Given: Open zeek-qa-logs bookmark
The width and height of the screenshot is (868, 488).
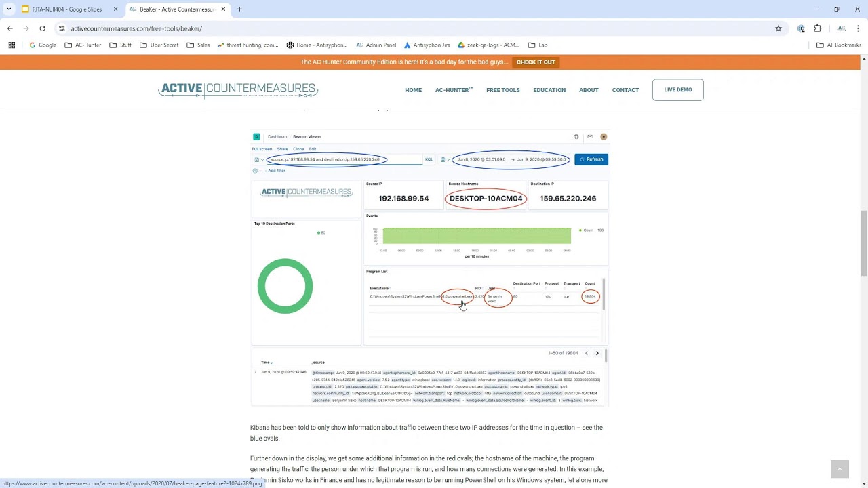Looking at the screenshot, I should click(488, 45).
